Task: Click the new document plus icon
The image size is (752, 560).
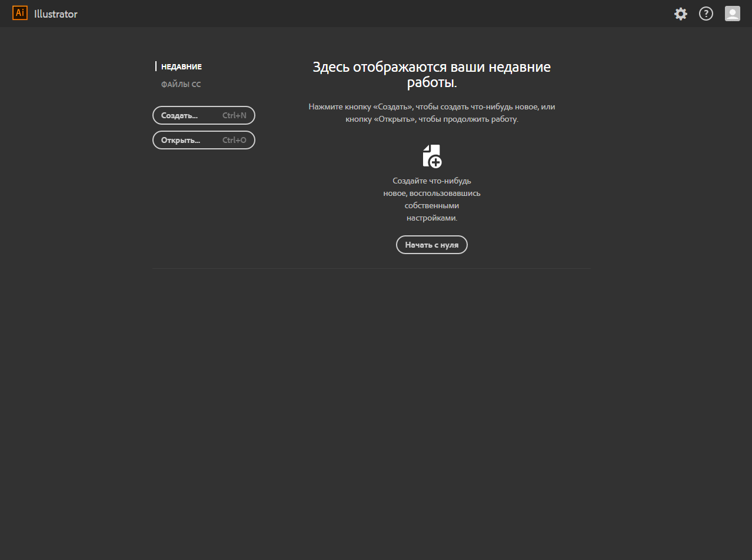Action: pos(432,156)
